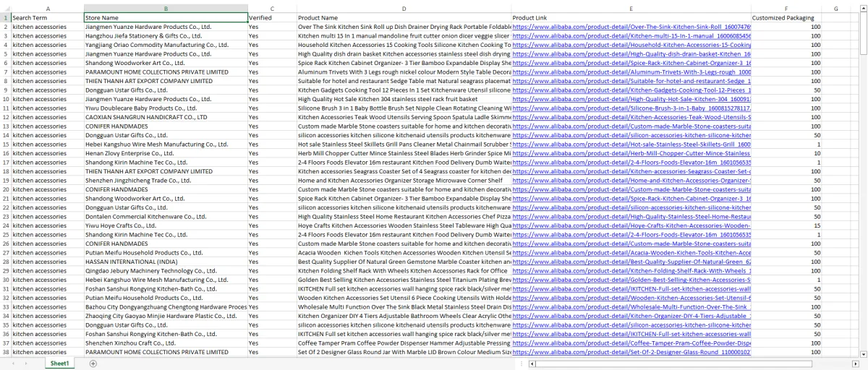This screenshot has width=868, height=370.
Task: Select row 38 header
Action: 5,352
